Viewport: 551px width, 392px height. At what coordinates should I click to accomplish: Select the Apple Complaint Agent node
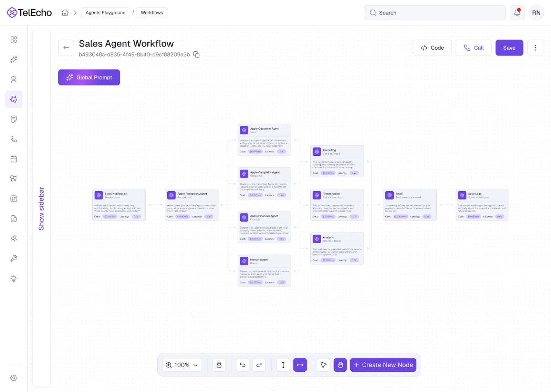point(264,184)
